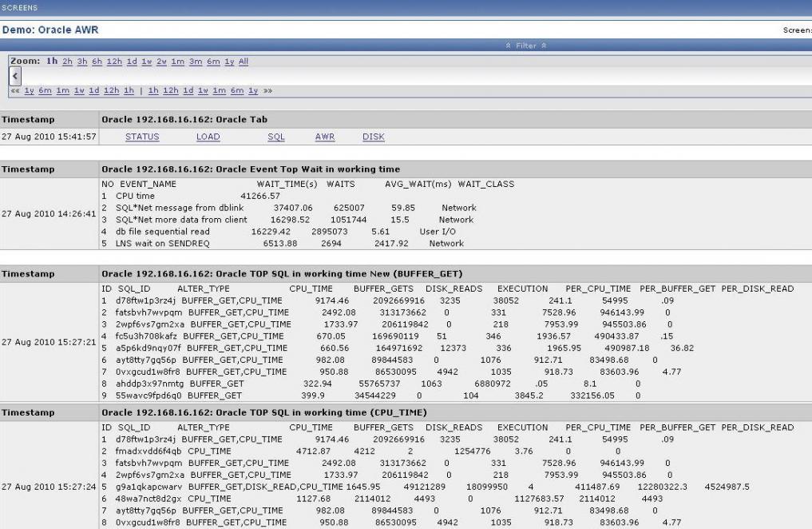Click the SCREENS header label
This screenshot has width=812, height=529.
[x=20, y=8]
